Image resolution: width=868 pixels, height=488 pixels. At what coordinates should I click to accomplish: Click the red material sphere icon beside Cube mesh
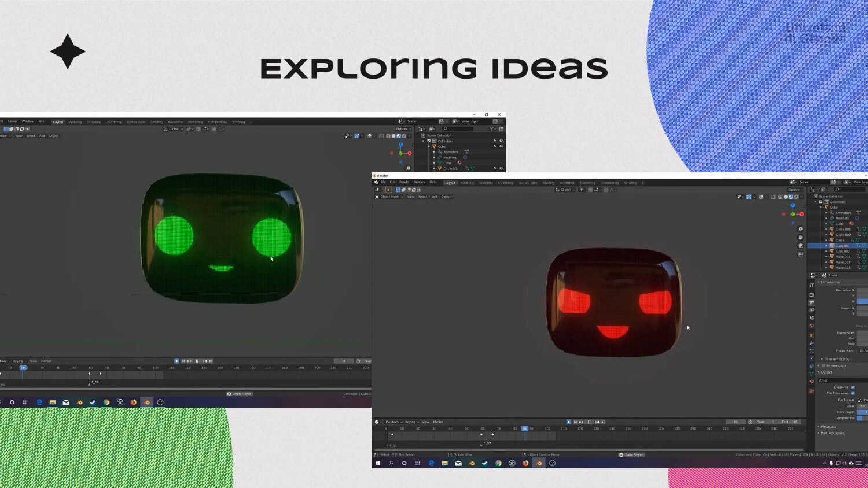click(851, 224)
